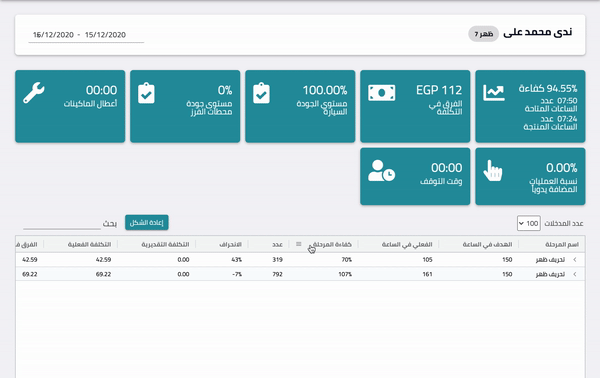Click clipboard check icon on مستوى جودة محطات الفرز card
The image size is (600, 378).
click(146, 93)
